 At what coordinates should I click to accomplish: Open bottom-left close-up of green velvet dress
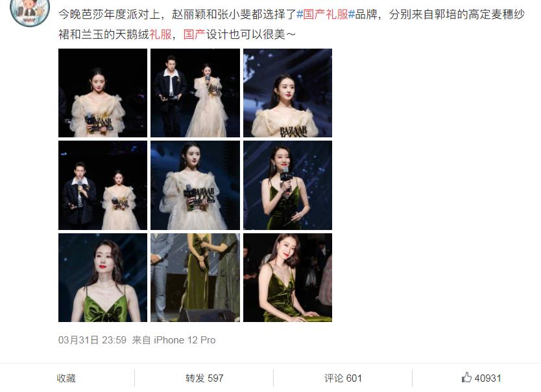pos(103,278)
